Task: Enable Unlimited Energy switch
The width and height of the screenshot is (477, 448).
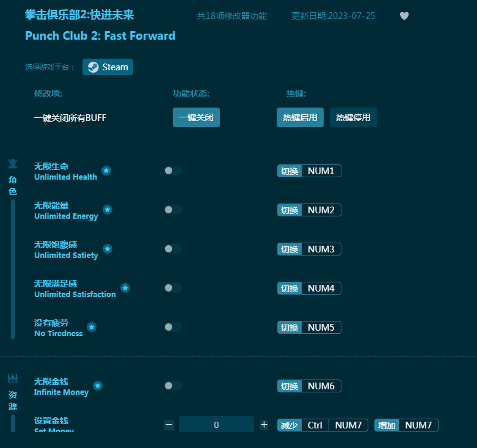Action: [173, 210]
